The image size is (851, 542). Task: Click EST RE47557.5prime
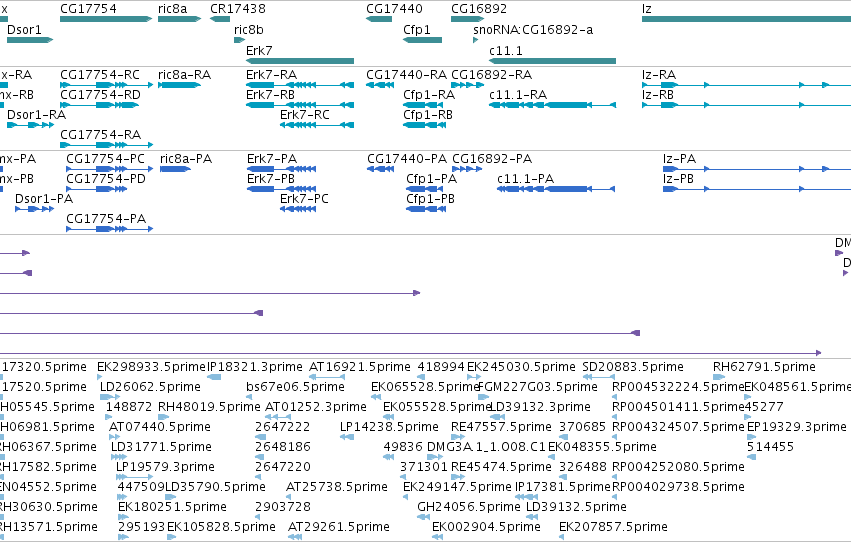[458, 437]
